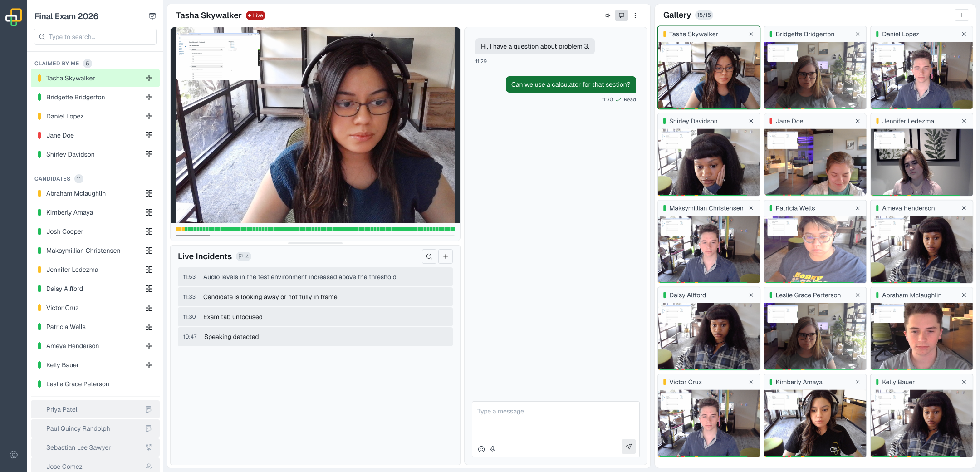Toggle gallery grid icon for Daniel Lopez
This screenshot has height=472, width=980.
click(x=149, y=116)
